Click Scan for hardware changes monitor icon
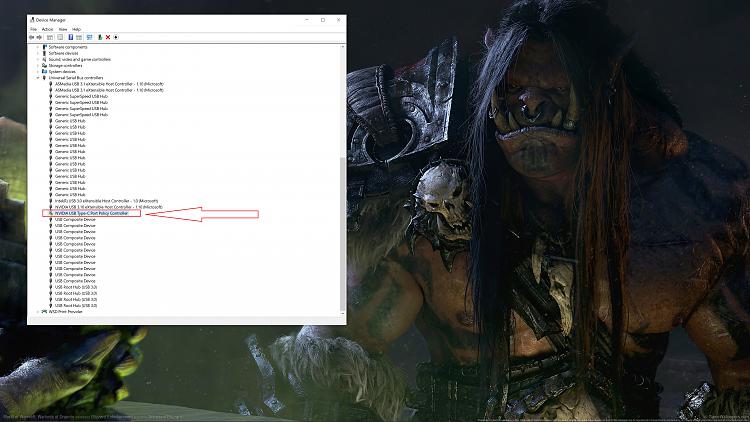The image size is (750, 422). coord(89,37)
